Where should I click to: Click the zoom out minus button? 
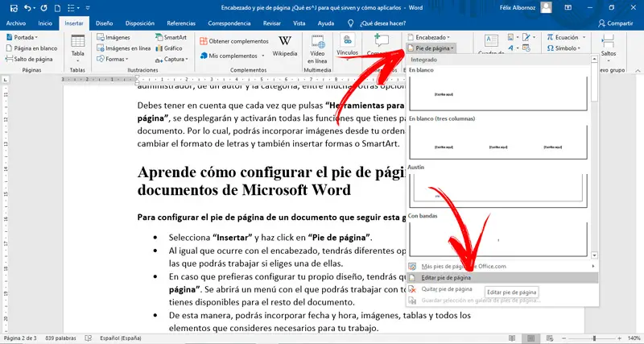(x=566, y=338)
